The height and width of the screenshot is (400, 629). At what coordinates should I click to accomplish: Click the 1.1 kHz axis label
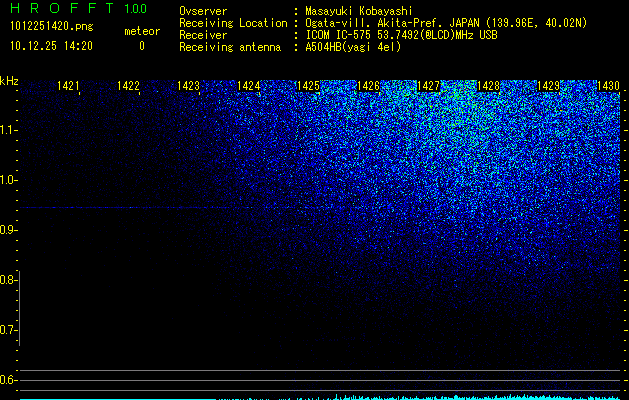(7, 130)
